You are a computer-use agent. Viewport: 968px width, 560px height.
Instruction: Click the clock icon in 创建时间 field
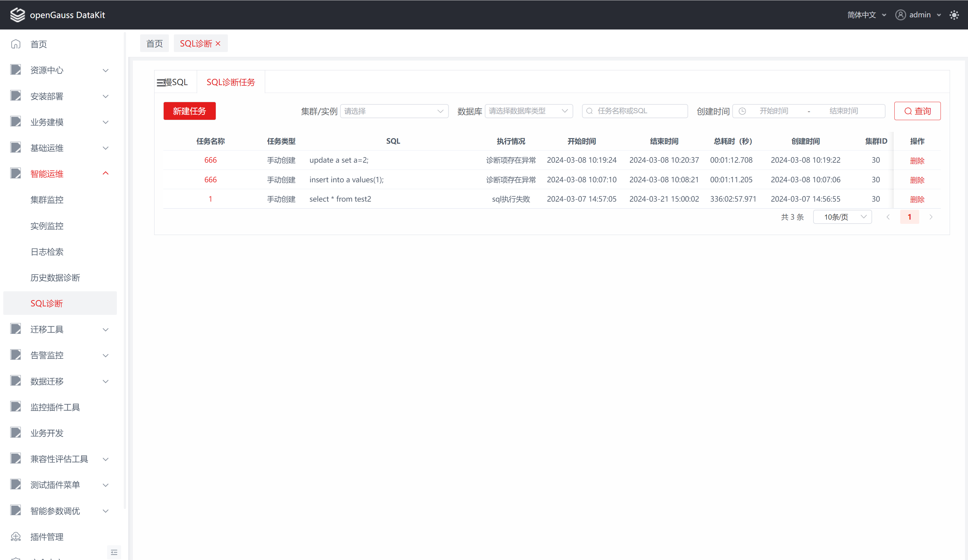point(742,111)
